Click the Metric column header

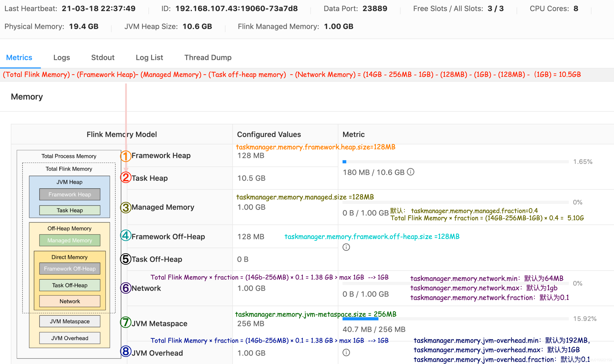click(354, 134)
